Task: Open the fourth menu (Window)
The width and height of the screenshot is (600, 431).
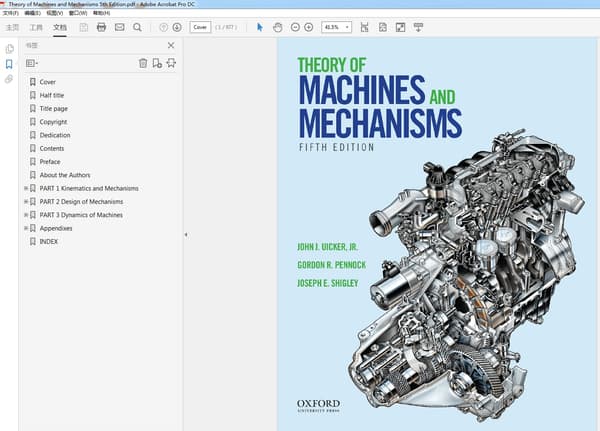Action: pos(78,13)
